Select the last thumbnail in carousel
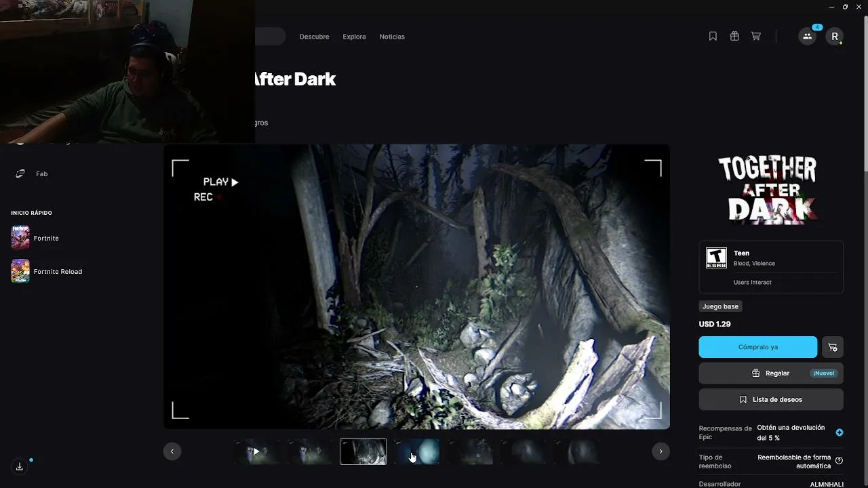The image size is (868, 488). [576, 451]
